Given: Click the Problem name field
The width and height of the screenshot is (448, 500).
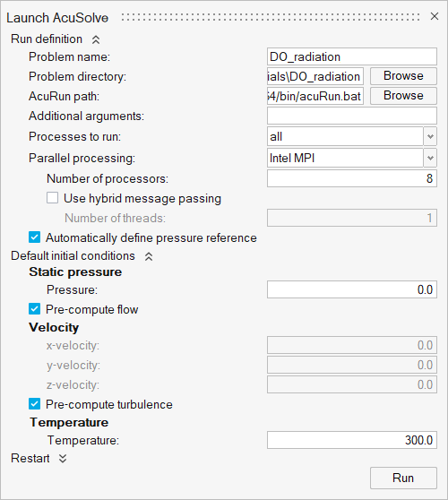Looking at the screenshot, I should tap(352, 56).
